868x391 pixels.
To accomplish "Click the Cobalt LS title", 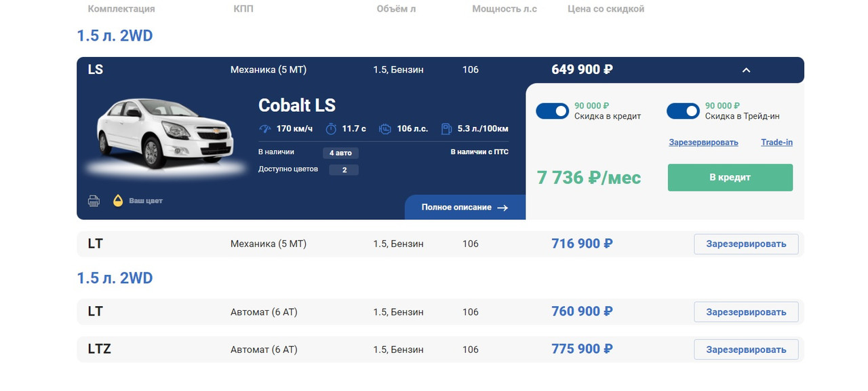I will coord(297,105).
